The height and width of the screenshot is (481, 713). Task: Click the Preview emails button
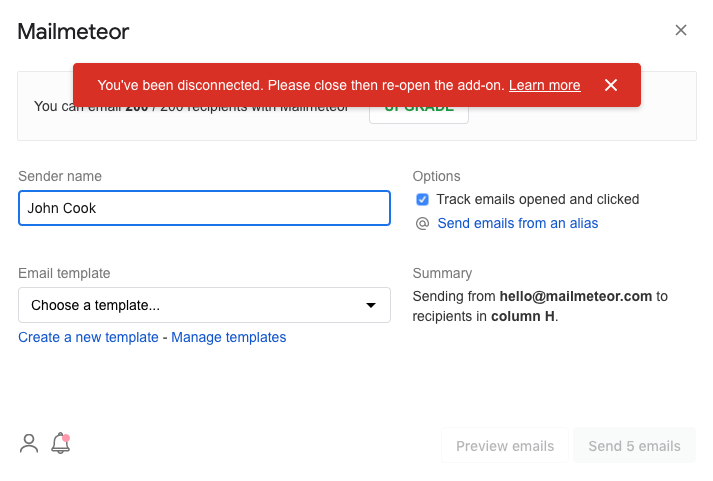click(x=505, y=446)
